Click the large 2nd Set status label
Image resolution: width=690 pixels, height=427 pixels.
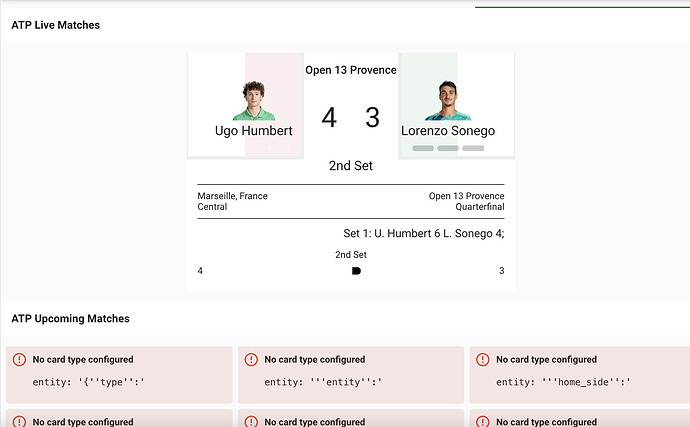click(x=351, y=165)
